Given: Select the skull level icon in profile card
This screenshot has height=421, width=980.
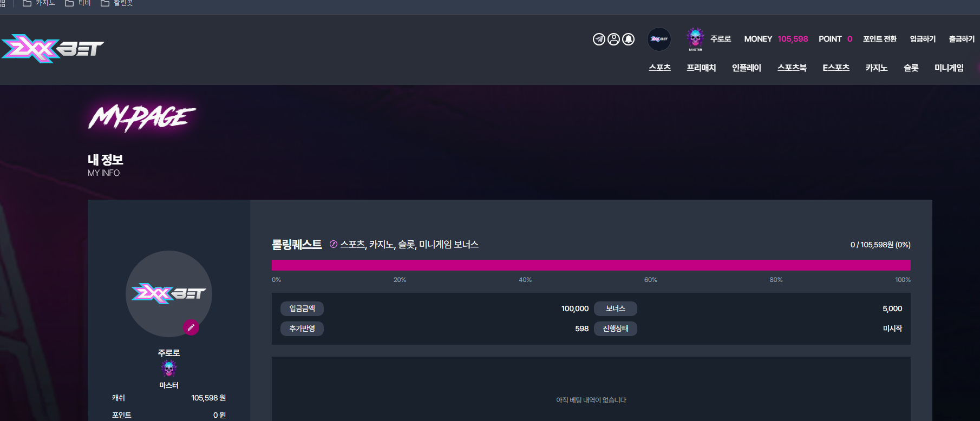Looking at the screenshot, I should 169,369.
